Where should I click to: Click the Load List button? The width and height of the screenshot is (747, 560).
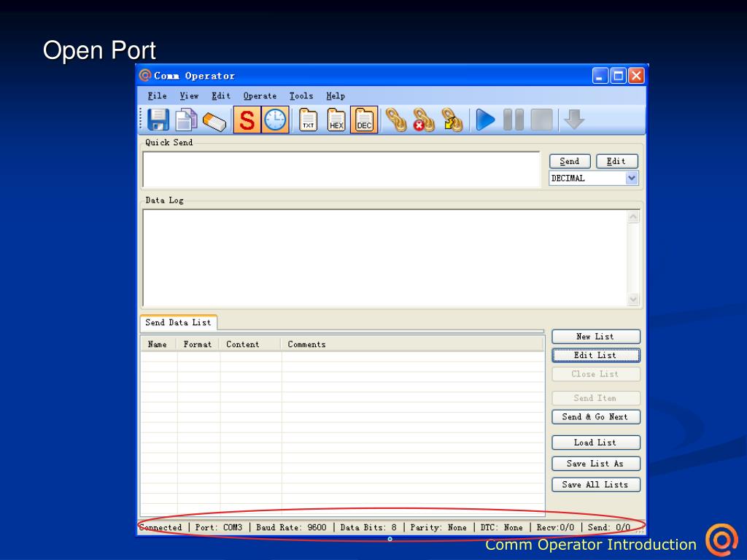pos(595,443)
